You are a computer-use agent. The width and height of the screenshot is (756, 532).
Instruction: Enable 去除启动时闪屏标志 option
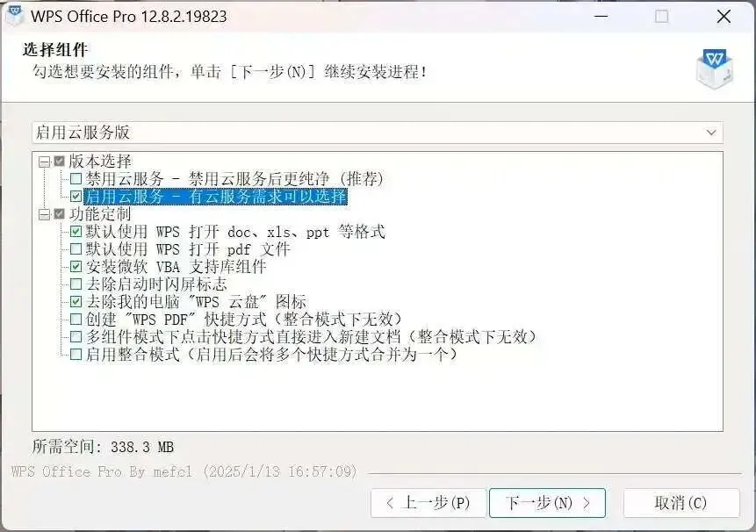point(76,284)
